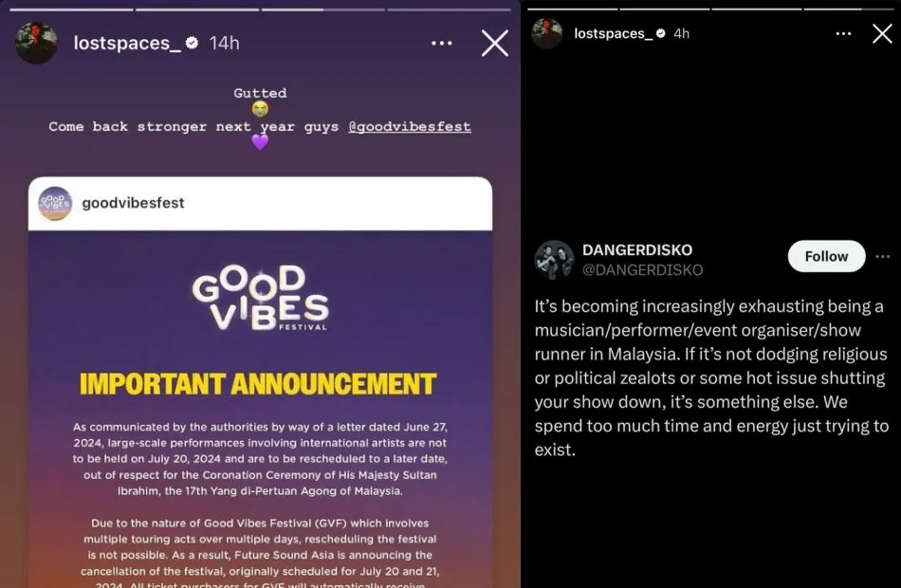Open the DANGERDISKO profile avatar
The image size is (901, 588).
coord(554,260)
